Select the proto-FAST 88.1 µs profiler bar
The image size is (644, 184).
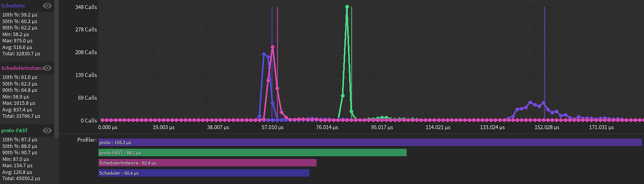coord(252,152)
